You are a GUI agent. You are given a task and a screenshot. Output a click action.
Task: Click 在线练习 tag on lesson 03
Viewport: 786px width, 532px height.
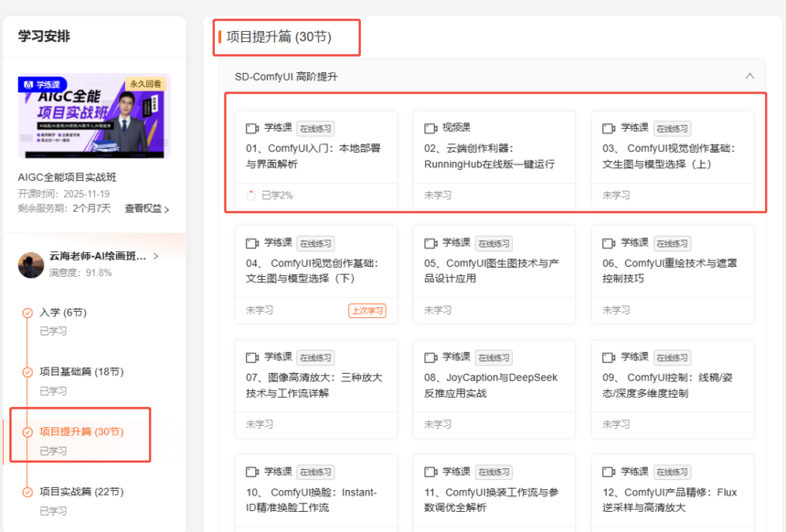click(x=672, y=129)
